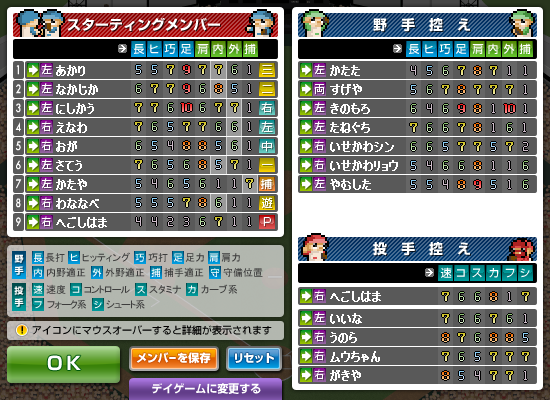
Task: Click green arrow icon next to うのら
Action: point(306,337)
